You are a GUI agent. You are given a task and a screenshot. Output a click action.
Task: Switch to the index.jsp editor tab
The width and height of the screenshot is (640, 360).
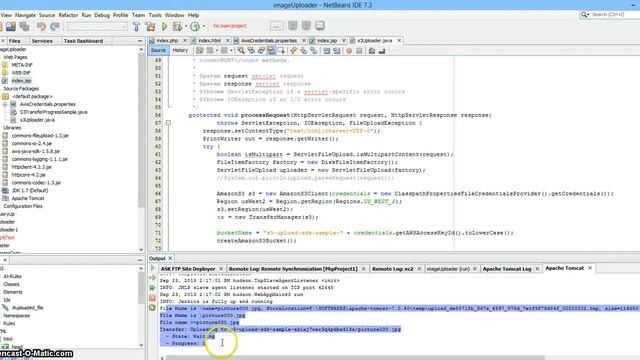tap(327, 41)
